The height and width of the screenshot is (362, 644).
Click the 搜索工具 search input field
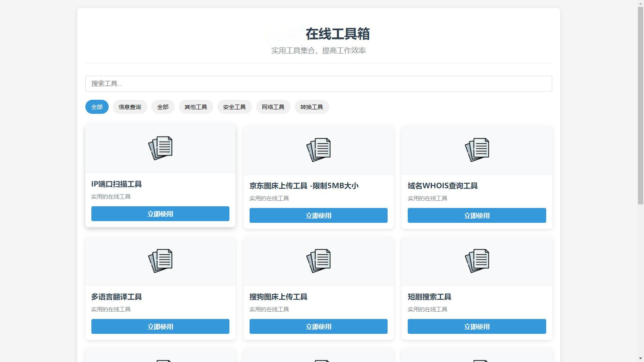click(x=319, y=83)
